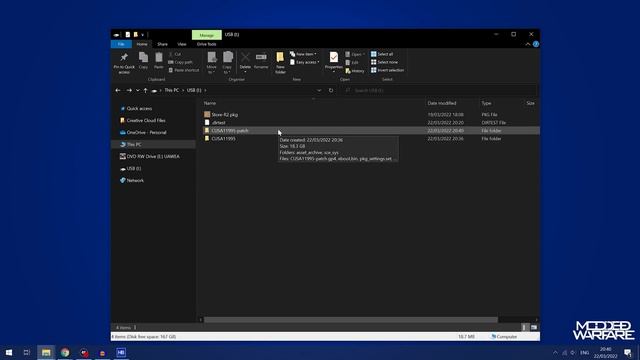Open the Drive Tools tab

point(207,44)
